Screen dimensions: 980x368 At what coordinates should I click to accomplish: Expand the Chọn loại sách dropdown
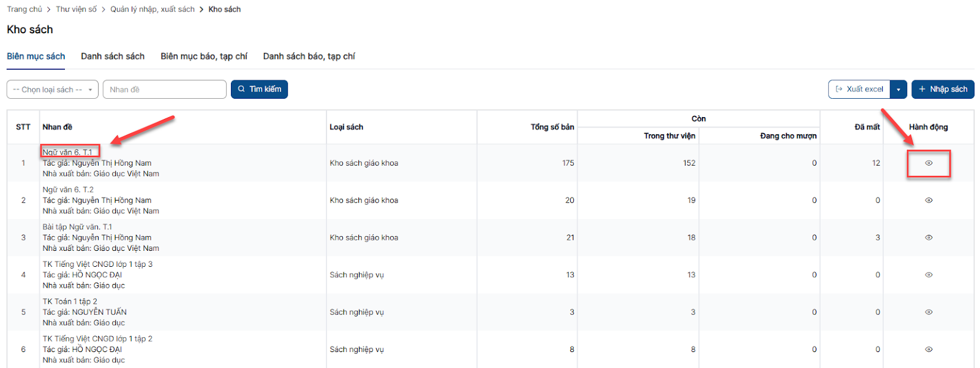(x=52, y=90)
